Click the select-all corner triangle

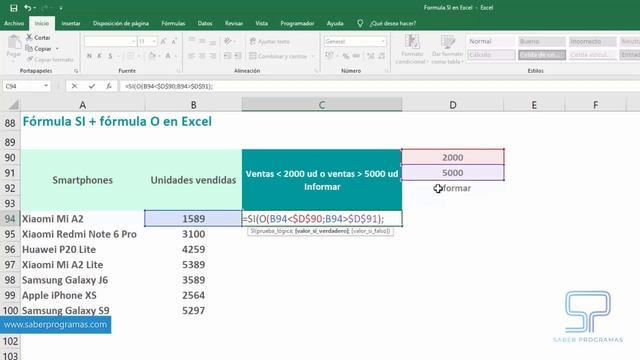(x=13, y=105)
